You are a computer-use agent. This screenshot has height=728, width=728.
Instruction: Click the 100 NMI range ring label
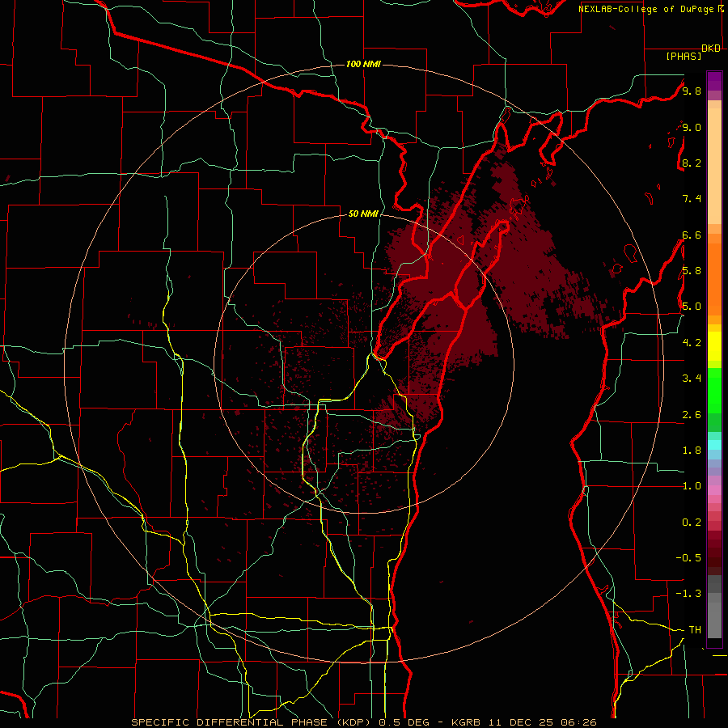pos(363,64)
